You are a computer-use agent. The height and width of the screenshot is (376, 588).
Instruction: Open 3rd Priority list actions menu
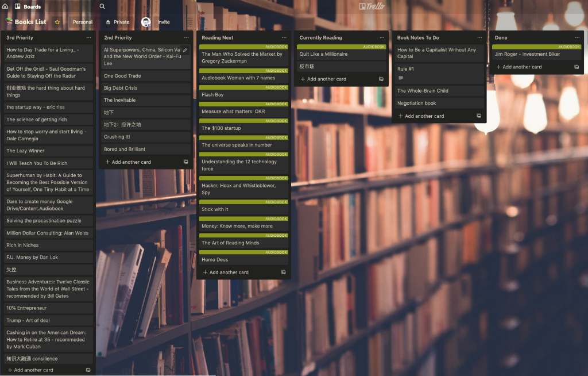point(88,37)
